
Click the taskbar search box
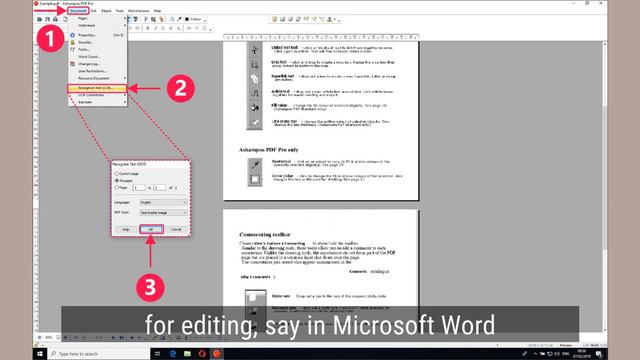(99, 353)
